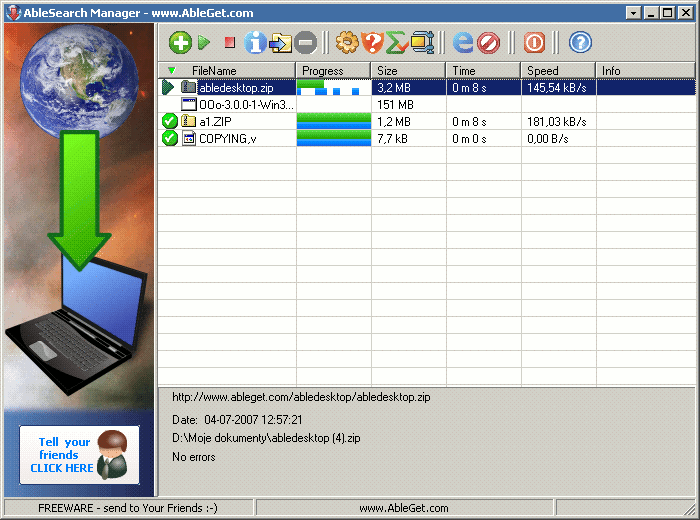Click the downloading arrow icon beside abledesktop.zip
700x520 pixels.
(x=168, y=87)
